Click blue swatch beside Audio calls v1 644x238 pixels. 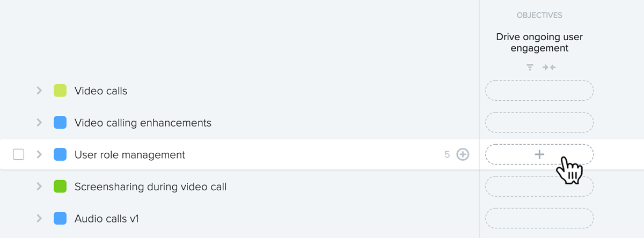click(60, 219)
